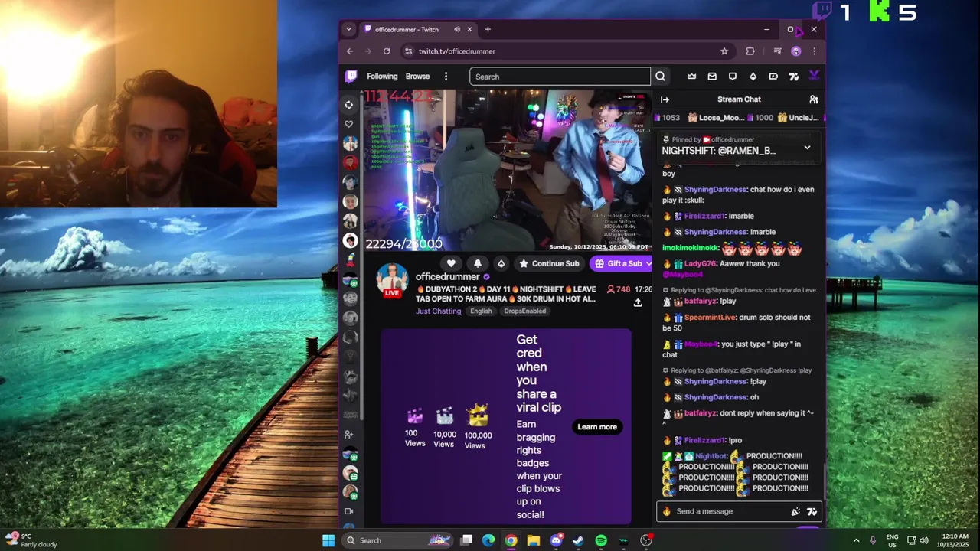Click Continue Sub button

click(549, 263)
